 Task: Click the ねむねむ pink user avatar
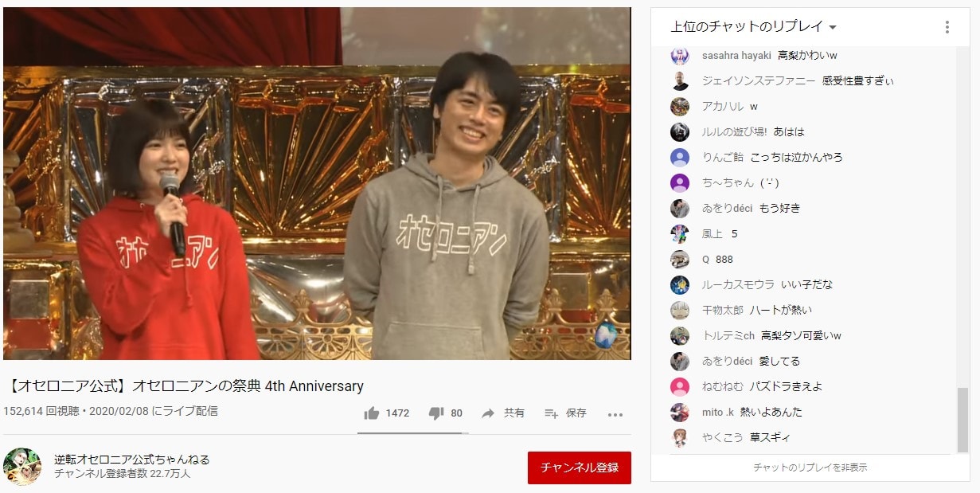[x=680, y=386]
